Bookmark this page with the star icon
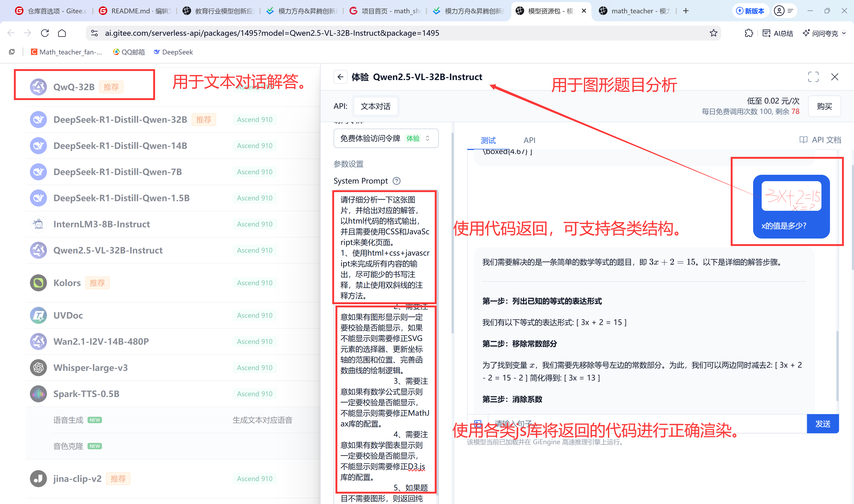 (x=713, y=33)
